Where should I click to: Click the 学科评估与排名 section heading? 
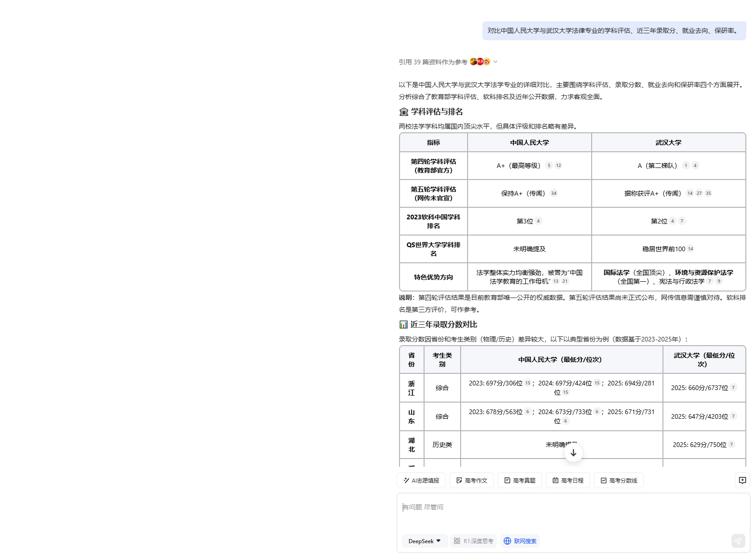click(x=431, y=112)
